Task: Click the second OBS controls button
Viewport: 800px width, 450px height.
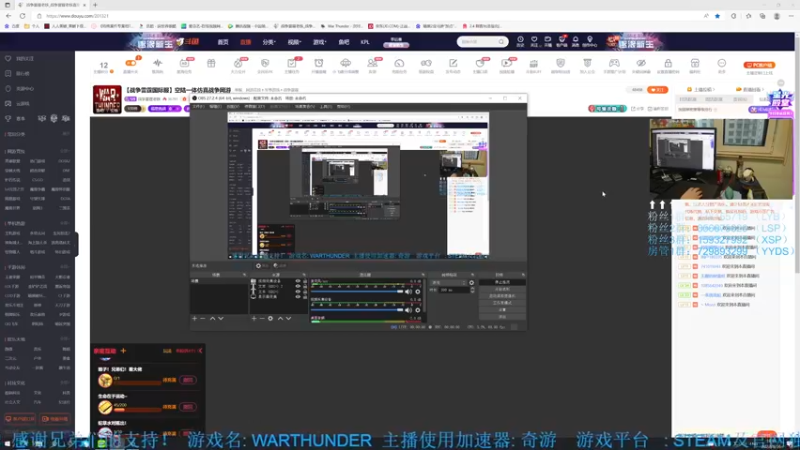Action: (502, 289)
